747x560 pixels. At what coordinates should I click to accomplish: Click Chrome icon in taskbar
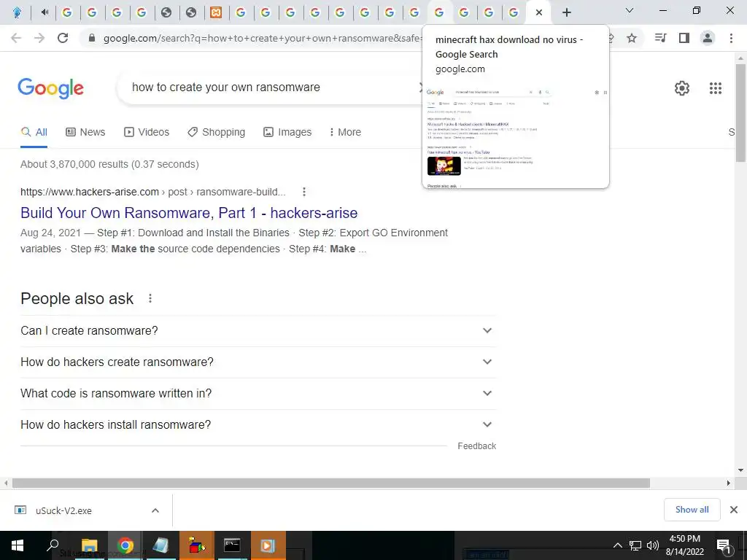[125, 545]
